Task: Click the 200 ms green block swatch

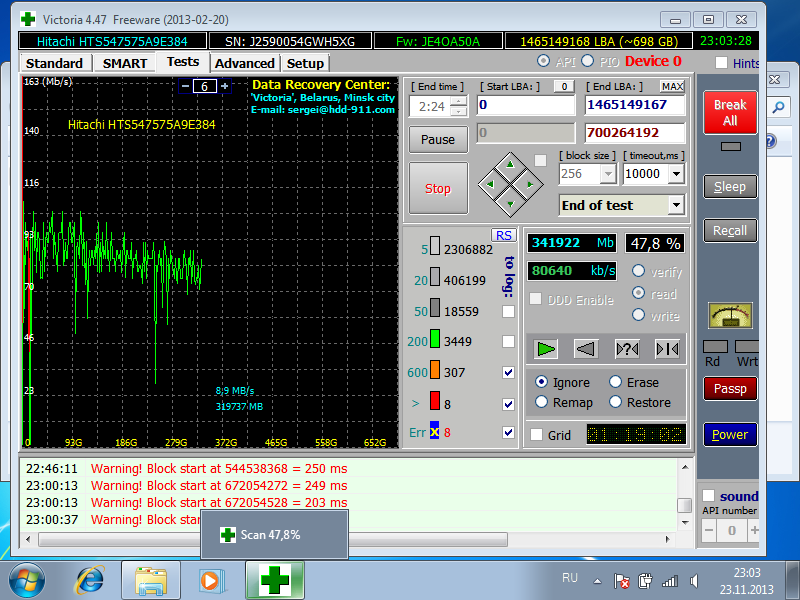Action: tap(435, 339)
